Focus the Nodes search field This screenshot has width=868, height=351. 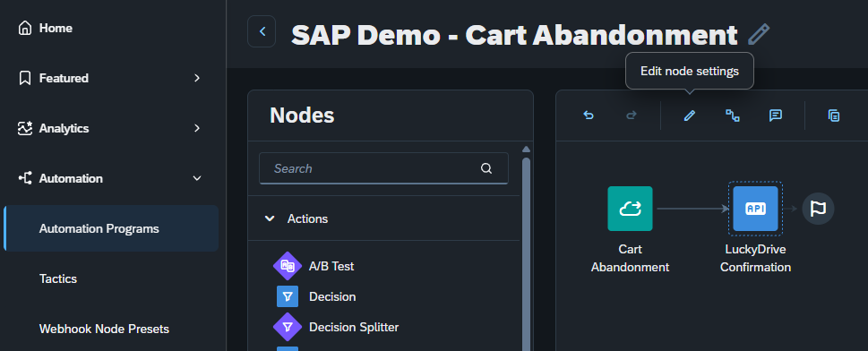[383, 168]
